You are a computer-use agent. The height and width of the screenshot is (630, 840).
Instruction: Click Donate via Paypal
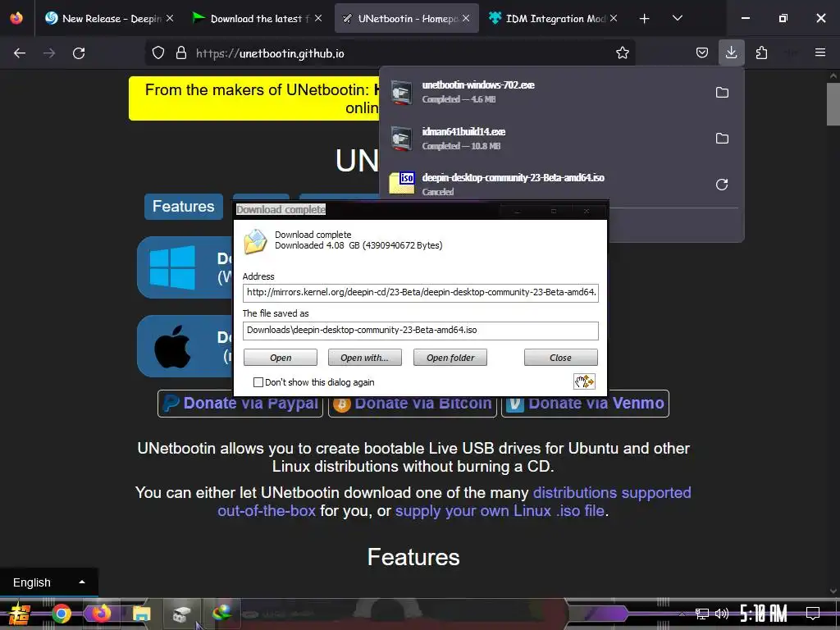coord(240,403)
